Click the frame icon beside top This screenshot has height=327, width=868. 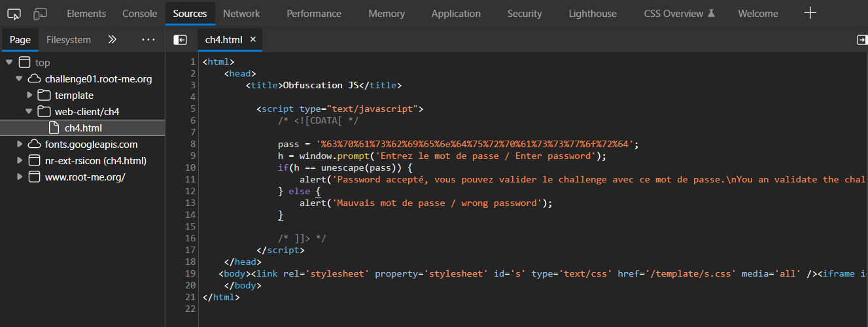(x=24, y=63)
